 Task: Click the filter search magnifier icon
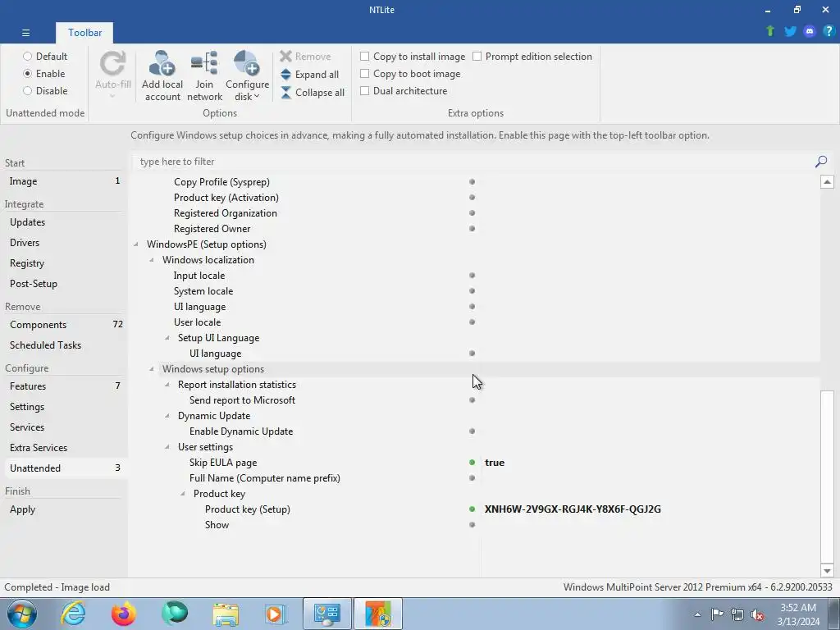pyautogui.click(x=820, y=162)
